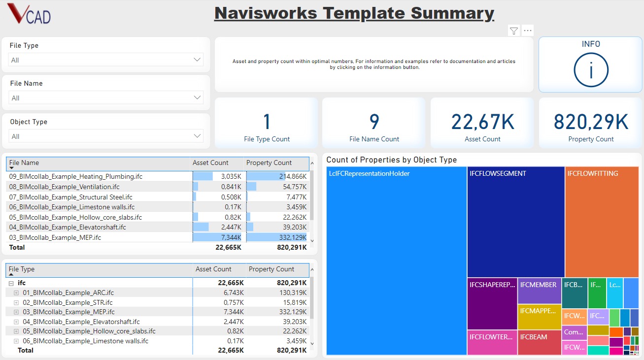644x360 pixels.
Task: Select LcIFCRepresentationHolder treemap block
Action: [x=396, y=261]
